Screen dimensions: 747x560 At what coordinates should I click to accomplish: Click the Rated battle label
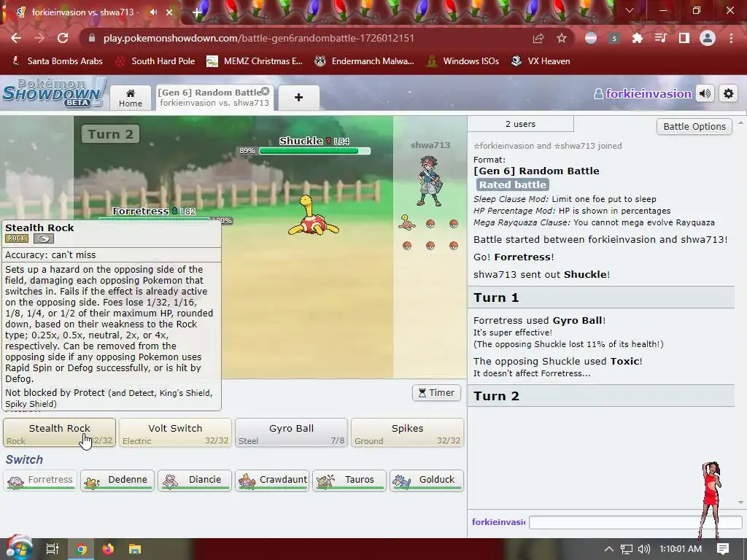(513, 184)
